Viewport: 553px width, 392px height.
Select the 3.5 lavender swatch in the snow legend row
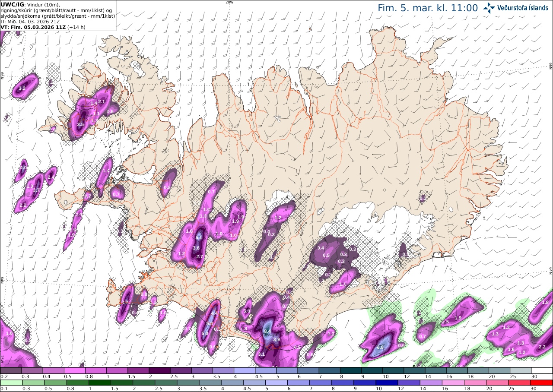coord(223,370)
